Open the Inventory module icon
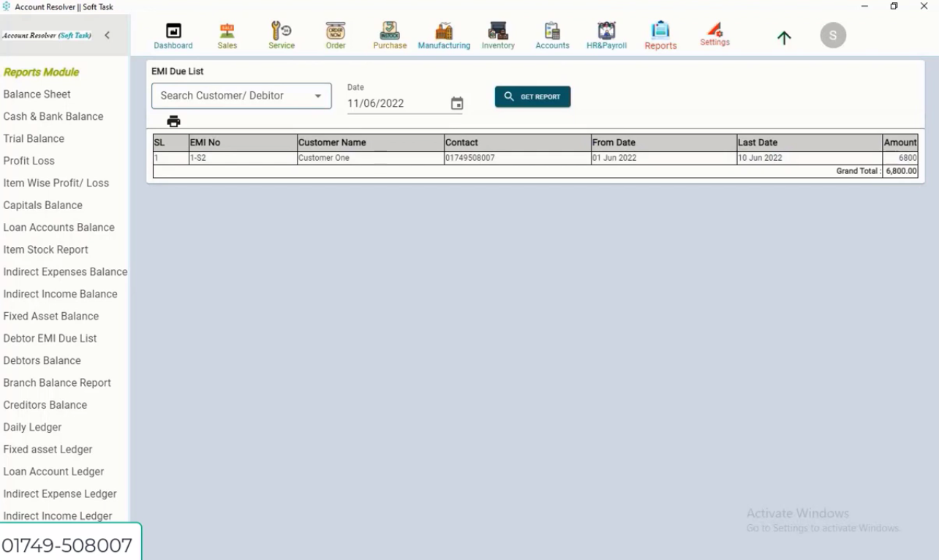Image resolution: width=939 pixels, height=560 pixels. tap(497, 34)
